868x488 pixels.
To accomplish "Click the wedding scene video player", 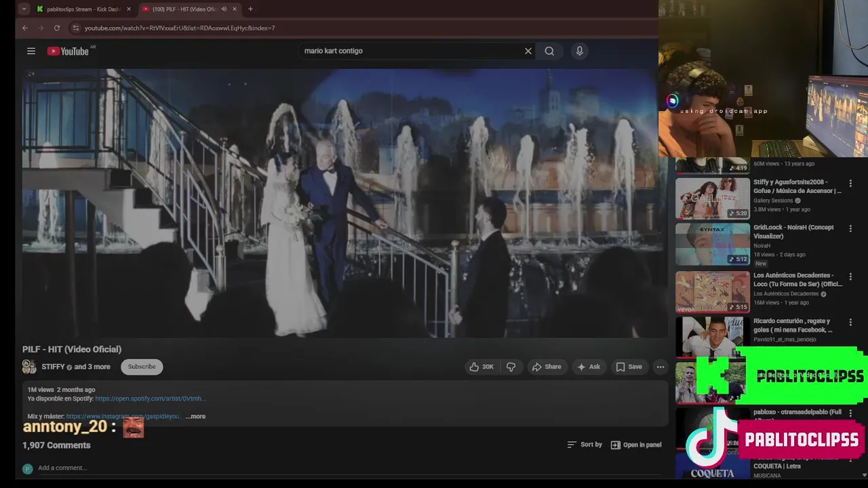I will pos(344,203).
